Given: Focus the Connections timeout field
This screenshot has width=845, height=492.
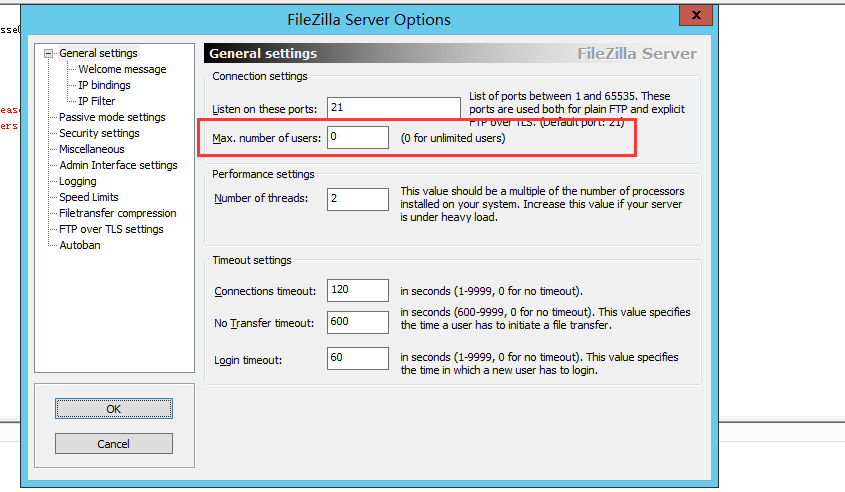Looking at the screenshot, I should (x=358, y=290).
